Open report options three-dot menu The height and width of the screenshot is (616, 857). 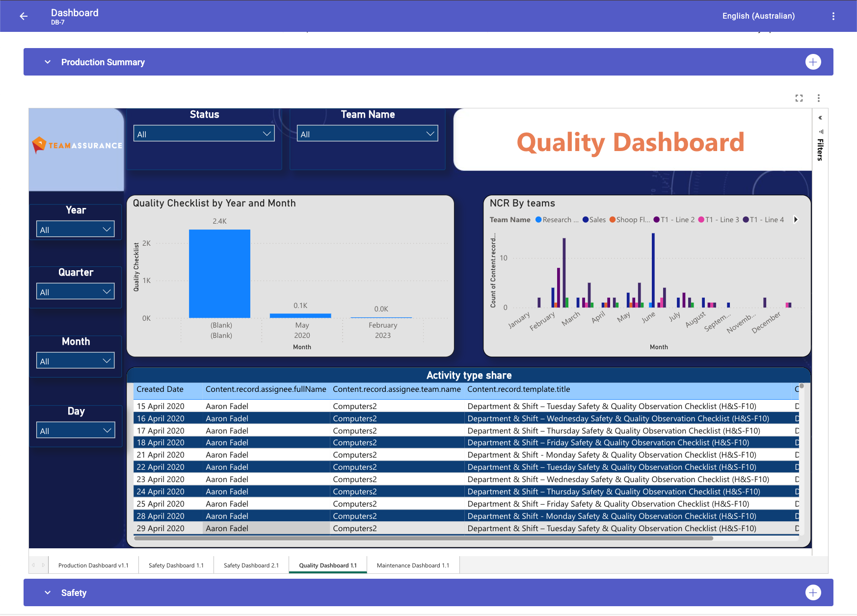click(818, 98)
